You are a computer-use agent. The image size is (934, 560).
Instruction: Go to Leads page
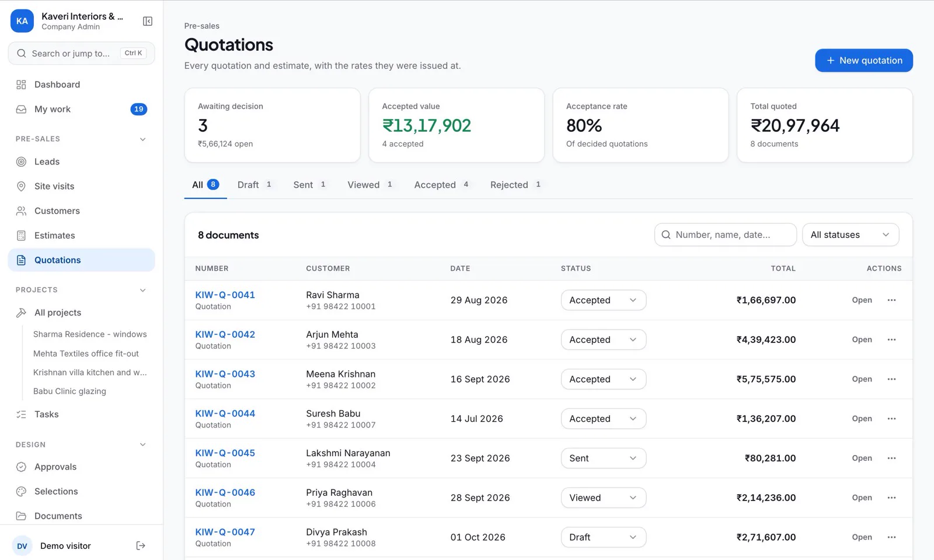(81, 162)
